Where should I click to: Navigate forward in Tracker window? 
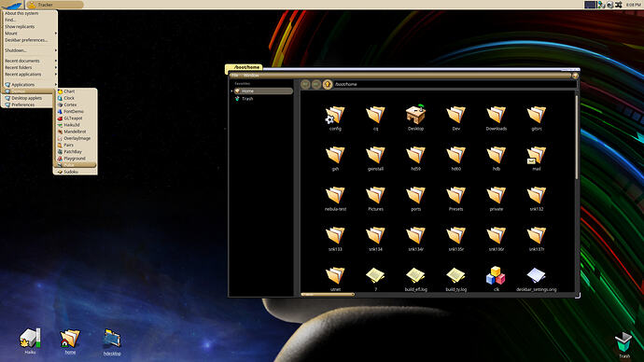(316, 84)
